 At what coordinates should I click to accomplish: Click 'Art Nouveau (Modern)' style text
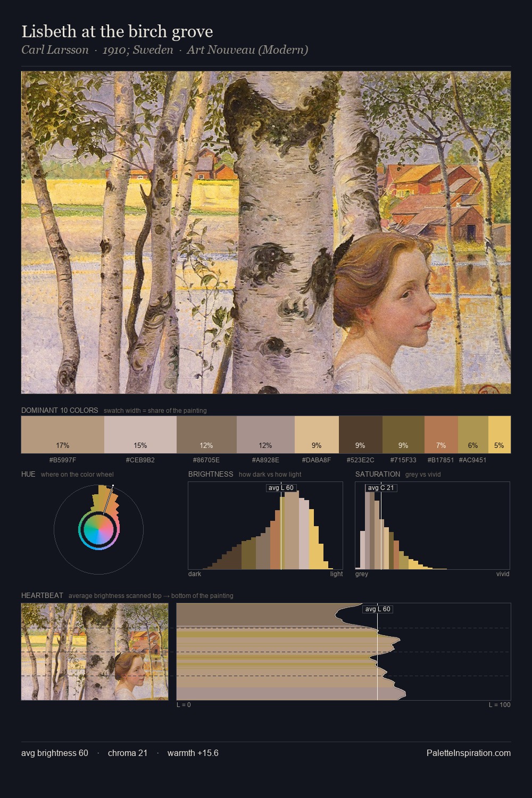247,50
